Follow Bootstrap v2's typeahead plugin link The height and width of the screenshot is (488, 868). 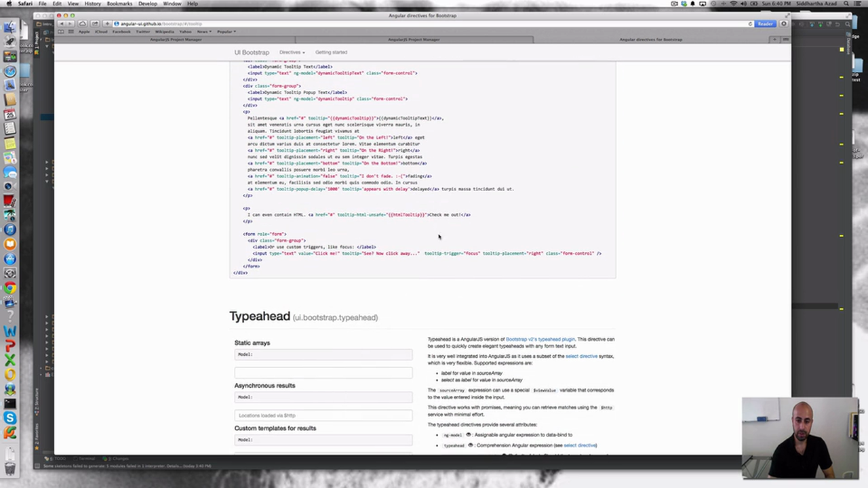(x=540, y=339)
